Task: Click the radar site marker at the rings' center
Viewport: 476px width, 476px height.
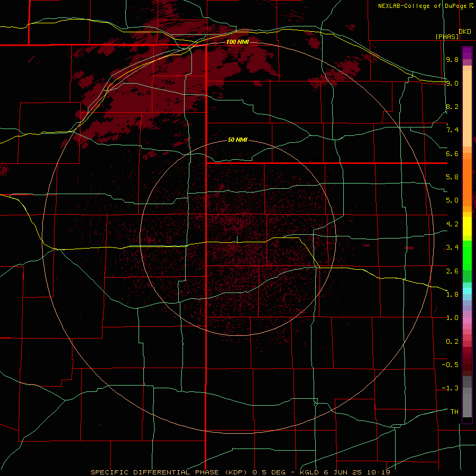Action: [237, 239]
